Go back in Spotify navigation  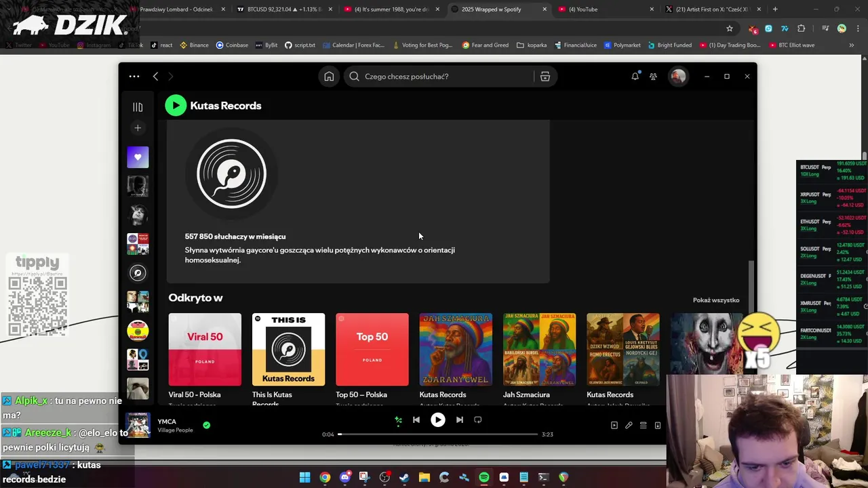[155, 77]
